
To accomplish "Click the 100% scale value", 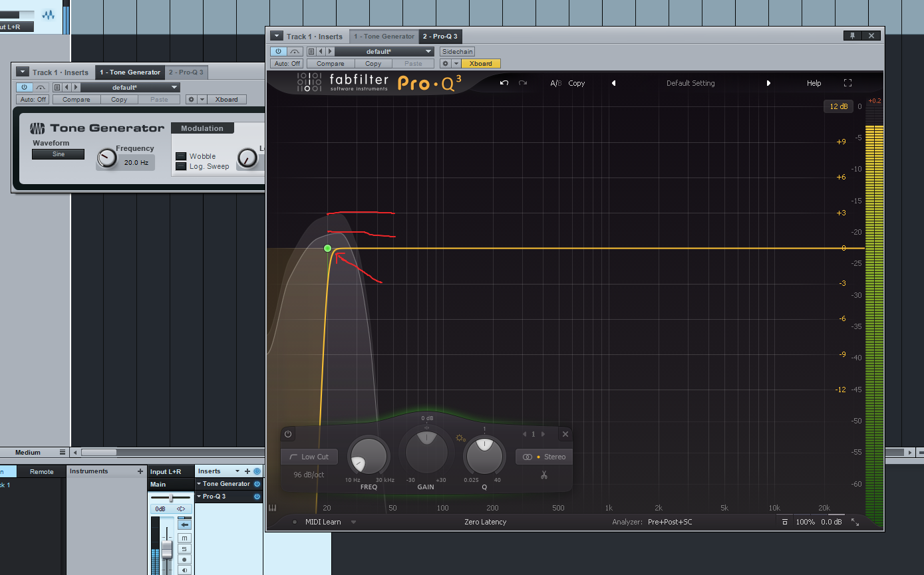I will 805,522.
